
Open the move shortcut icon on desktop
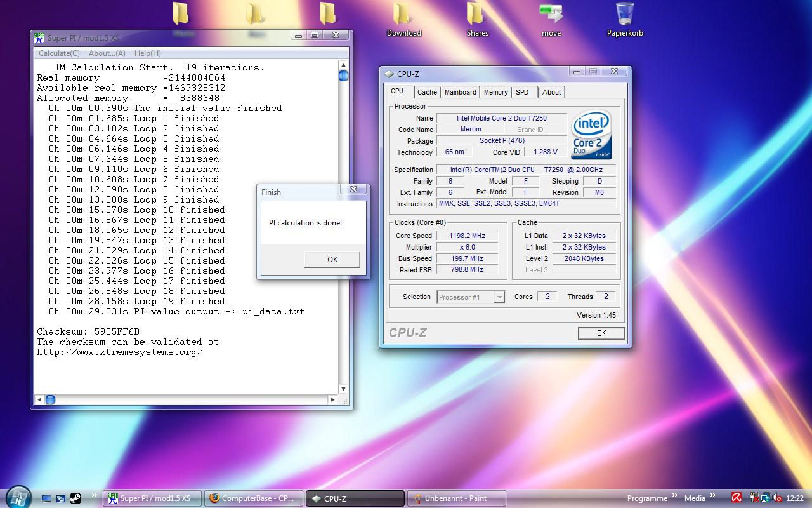tap(551, 20)
